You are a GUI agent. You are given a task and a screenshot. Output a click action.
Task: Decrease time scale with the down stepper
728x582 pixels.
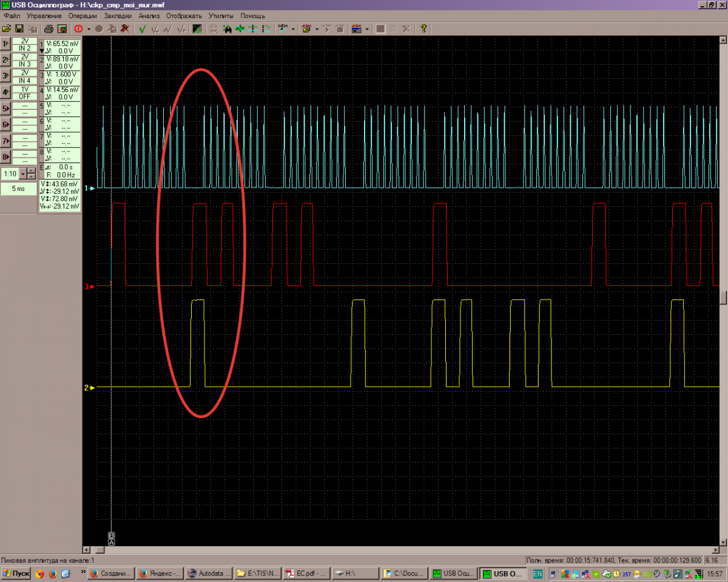point(32,177)
